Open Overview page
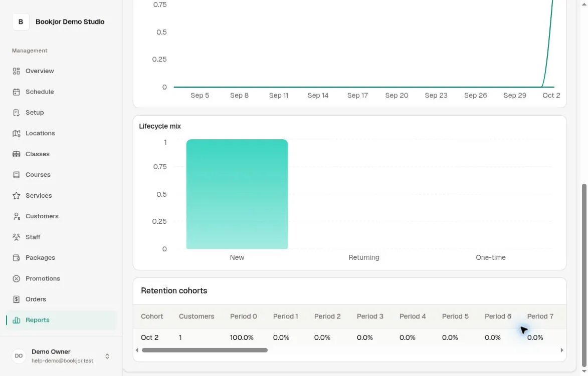The width and height of the screenshot is (588, 376). pyautogui.click(x=61, y=71)
